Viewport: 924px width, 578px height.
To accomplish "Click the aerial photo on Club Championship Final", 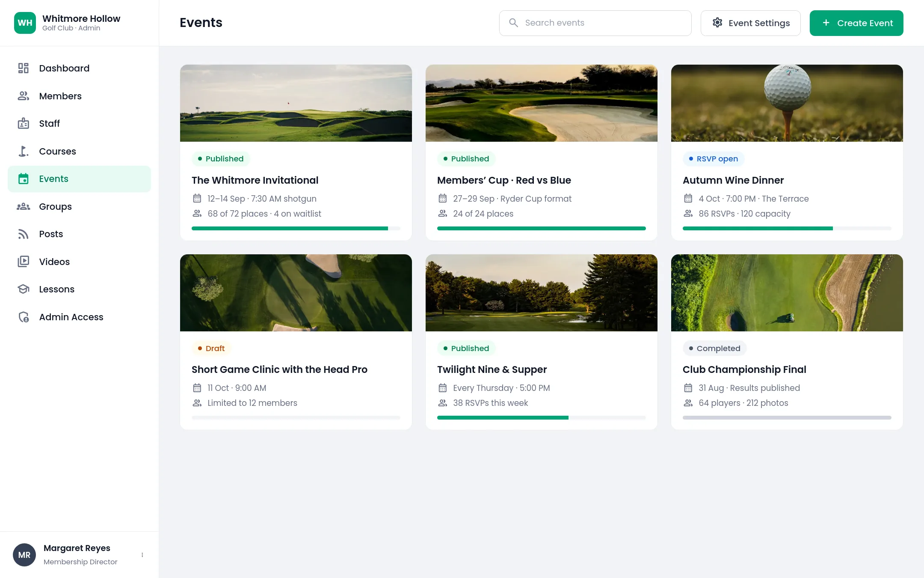I will (787, 293).
